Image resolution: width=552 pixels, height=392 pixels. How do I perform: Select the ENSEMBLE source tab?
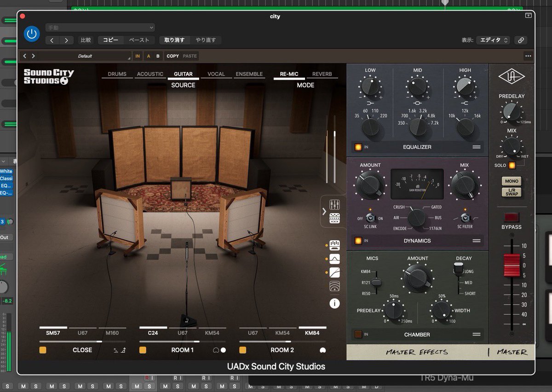coord(249,74)
